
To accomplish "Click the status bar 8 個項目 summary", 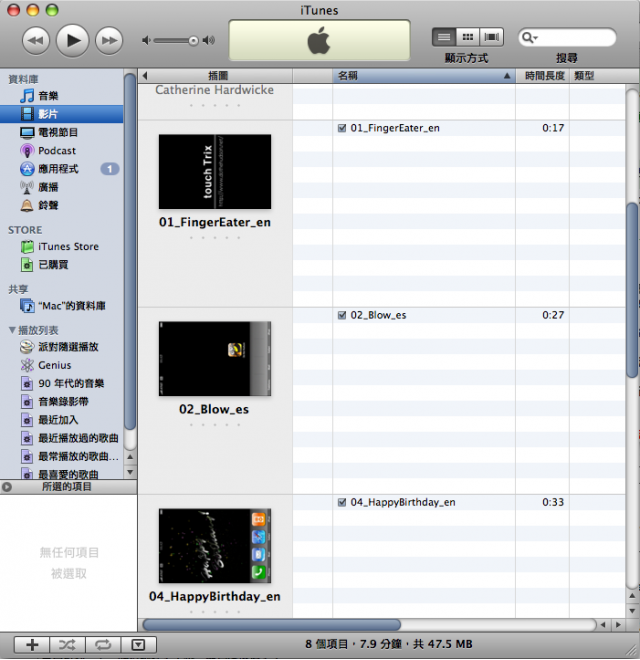I will 389,644.
